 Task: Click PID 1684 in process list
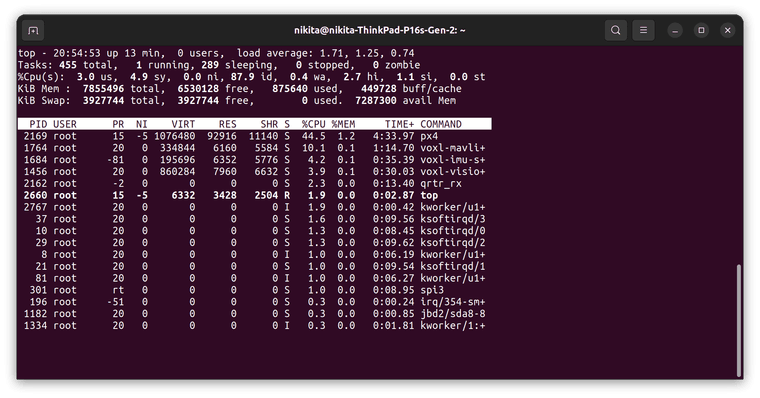click(x=35, y=160)
